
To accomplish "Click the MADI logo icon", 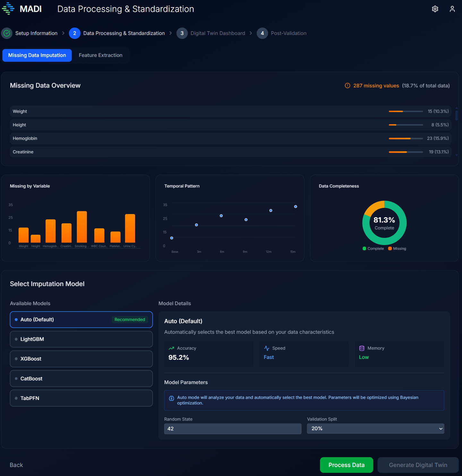I will [x=8, y=9].
